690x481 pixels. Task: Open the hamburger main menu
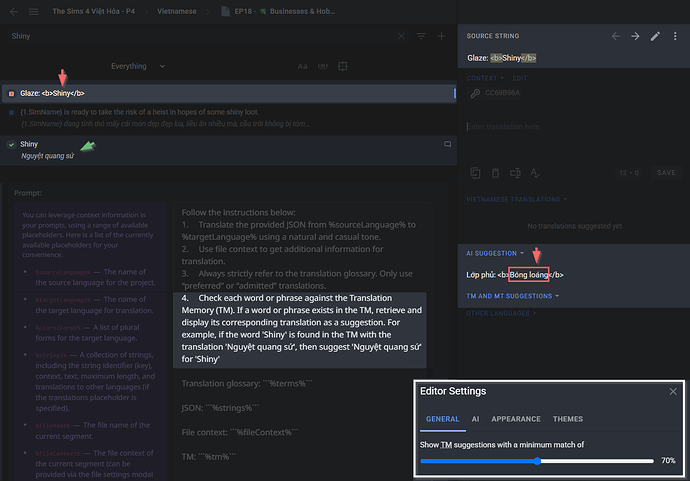click(x=33, y=11)
